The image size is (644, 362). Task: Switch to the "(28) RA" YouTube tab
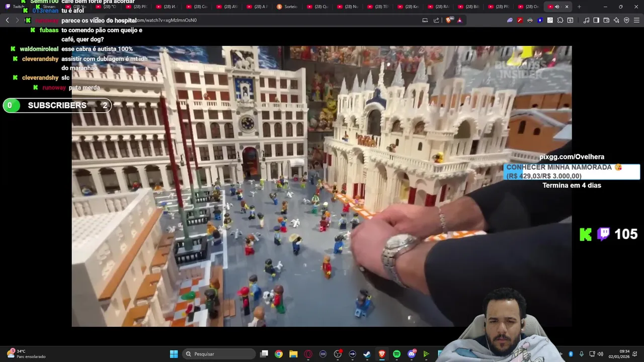point(439,7)
